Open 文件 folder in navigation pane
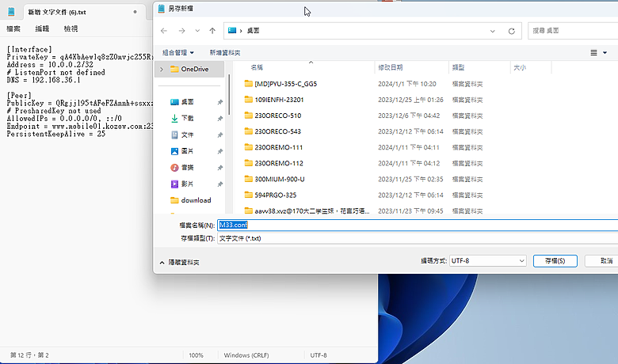Viewport: 618px width, 364px height. 187,135
